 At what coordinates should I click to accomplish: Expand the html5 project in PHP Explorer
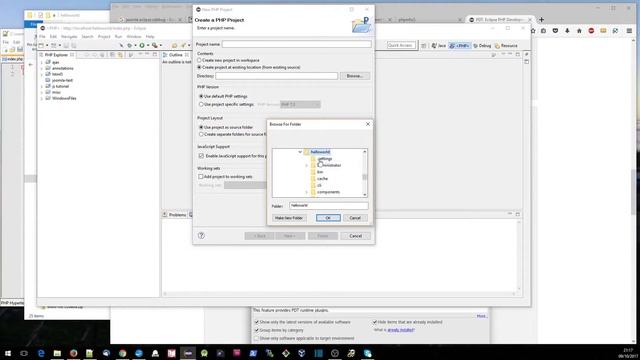[x=42, y=74]
